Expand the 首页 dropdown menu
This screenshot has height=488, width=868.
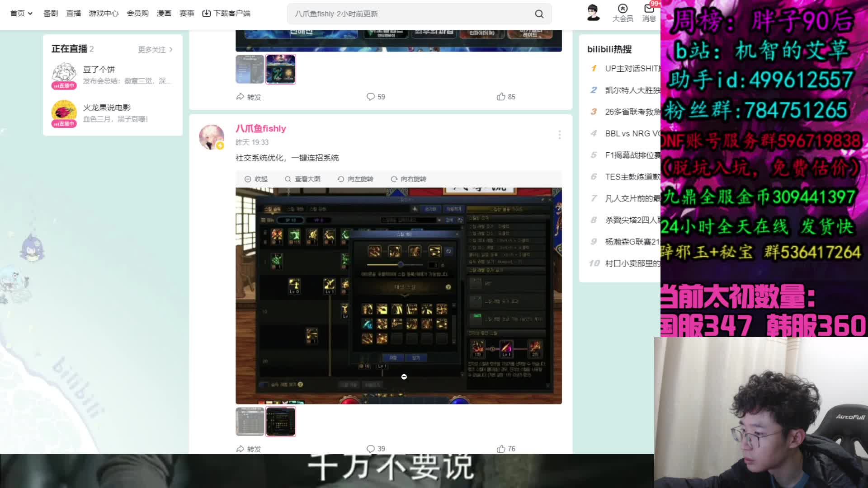click(21, 14)
